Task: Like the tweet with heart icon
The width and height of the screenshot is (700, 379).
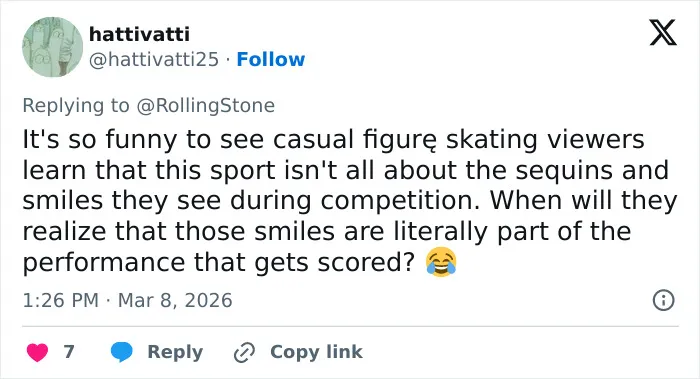Action: (38, 352)
